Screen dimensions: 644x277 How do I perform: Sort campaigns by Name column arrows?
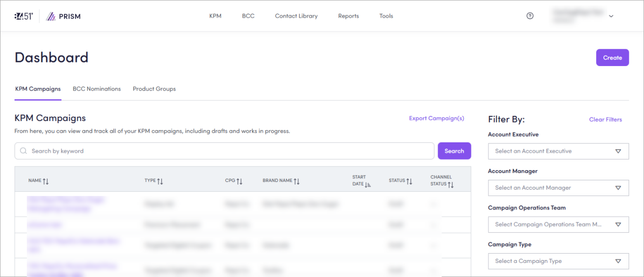pos(46,181)
